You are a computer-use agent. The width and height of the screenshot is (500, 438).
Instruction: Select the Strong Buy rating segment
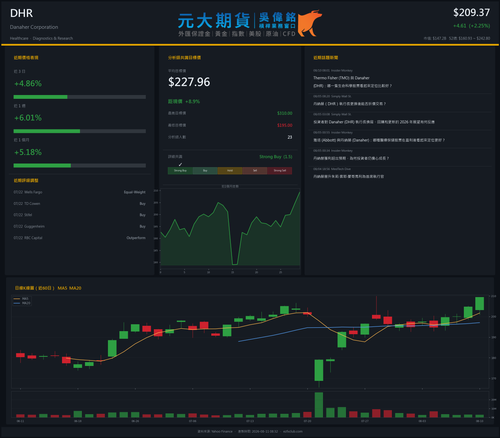pos(180,171)
